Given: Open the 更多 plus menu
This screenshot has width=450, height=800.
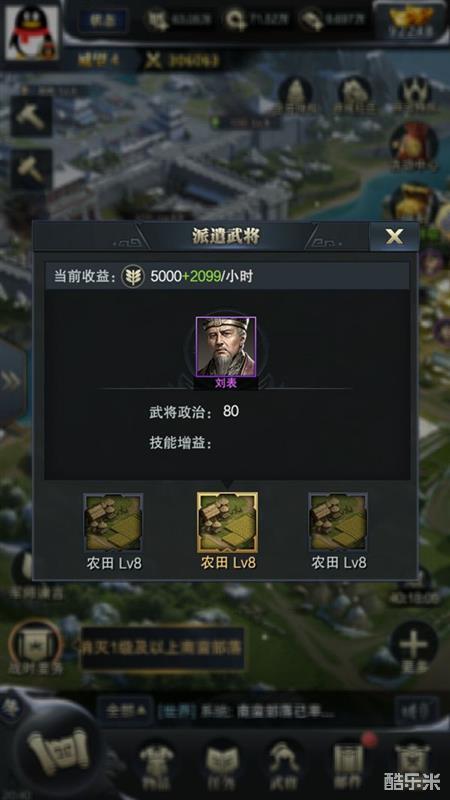Looking at the screenshot, I should click(x=414, y=650).
